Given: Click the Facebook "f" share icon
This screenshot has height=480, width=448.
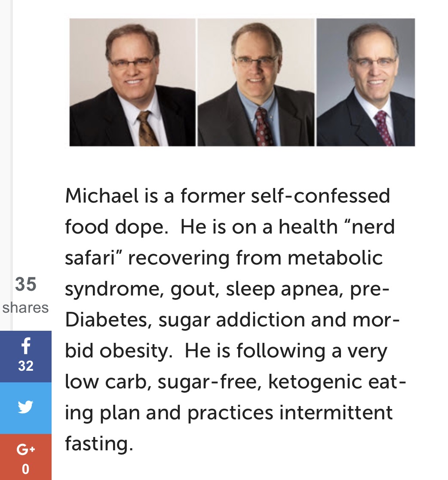Looking at the screenshot, I should pos(26,346).
